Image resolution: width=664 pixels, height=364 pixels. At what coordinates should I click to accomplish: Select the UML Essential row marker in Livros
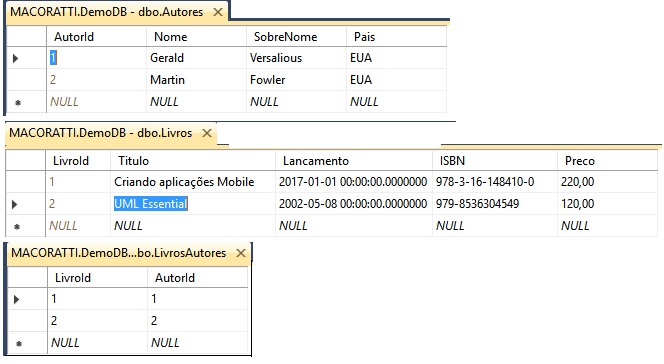[x=25, y=204]
